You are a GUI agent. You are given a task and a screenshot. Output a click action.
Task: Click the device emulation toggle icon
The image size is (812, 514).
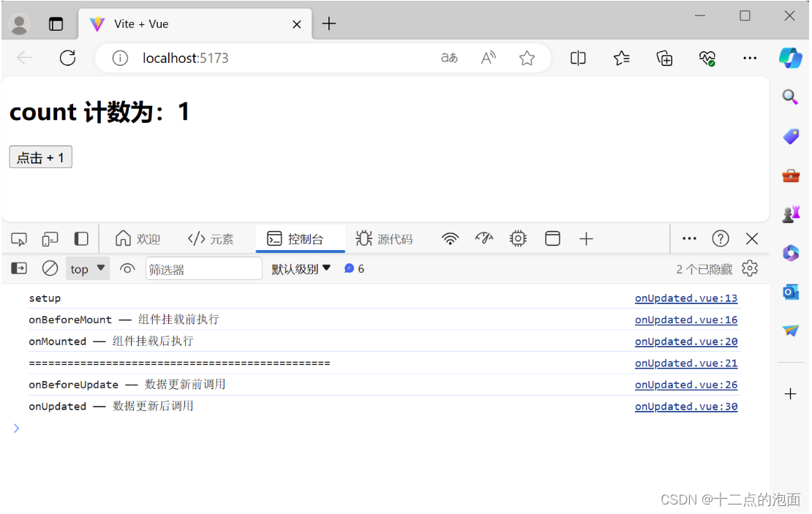pos(50,238)
